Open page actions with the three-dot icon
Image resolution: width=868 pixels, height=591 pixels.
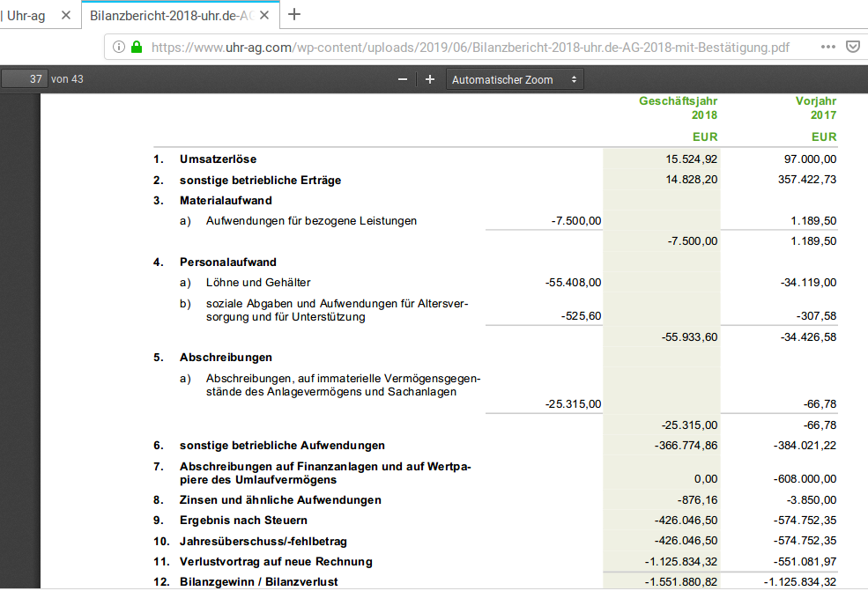pyautogui.click(x=827, y=48)
